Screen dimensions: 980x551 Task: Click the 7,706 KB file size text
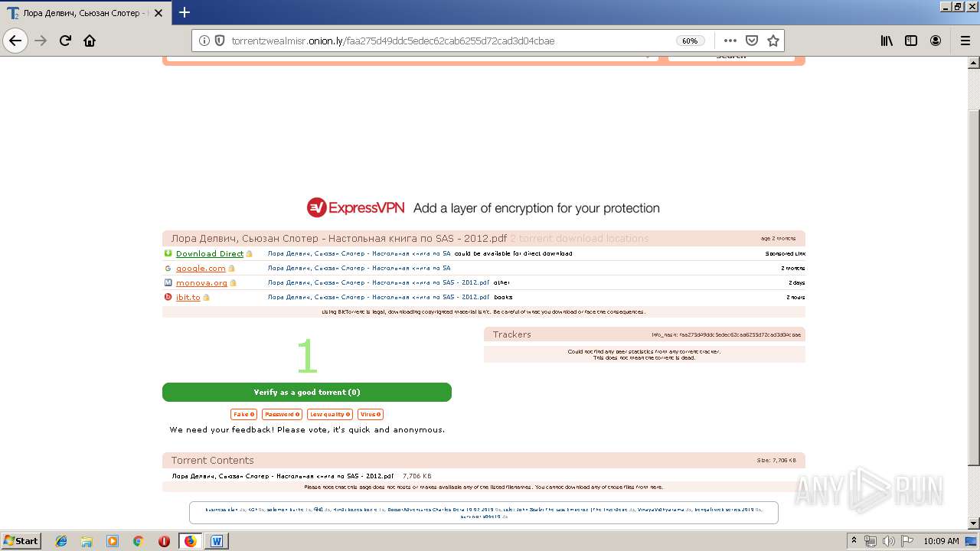pos(416,476)
